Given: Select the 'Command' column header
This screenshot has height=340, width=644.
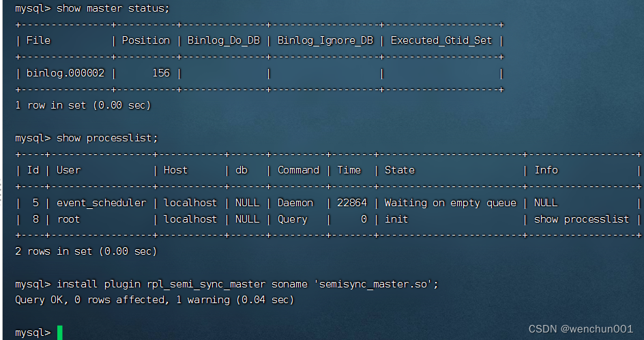Looking at the screenshot, I should point(298,170).
